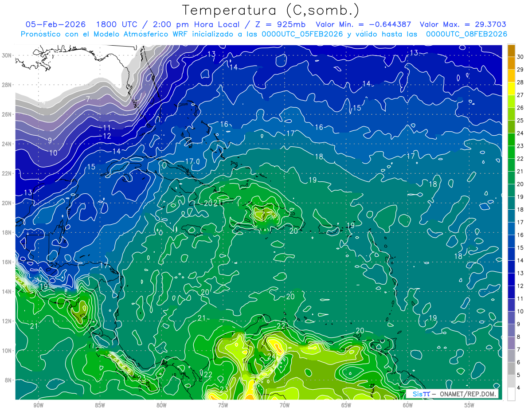The image size is (532, 411).
Task: Click the colorbar label "4"
Action: [x=519, y=388]
